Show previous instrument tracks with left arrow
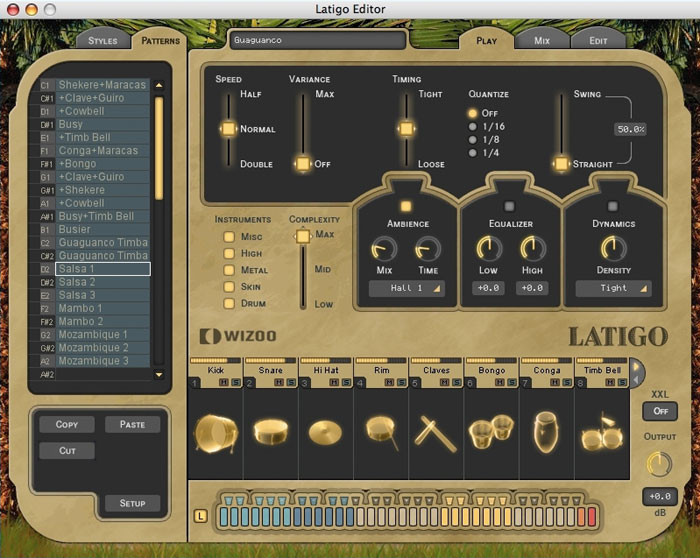Viewport: 700px width, 558px height. [637, 380]
